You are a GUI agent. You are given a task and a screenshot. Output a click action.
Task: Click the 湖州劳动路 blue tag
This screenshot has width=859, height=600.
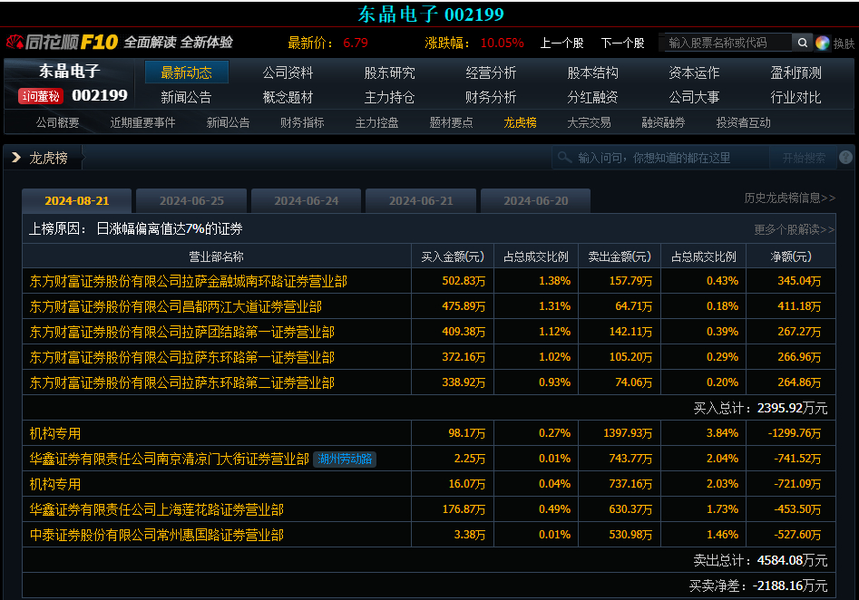point(345,459)
